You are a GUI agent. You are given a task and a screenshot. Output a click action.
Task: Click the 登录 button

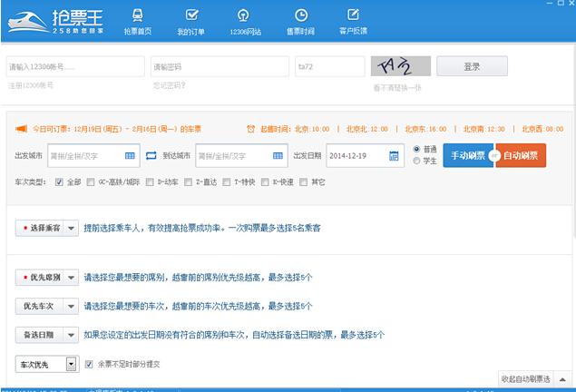click(x=472, y=66)
